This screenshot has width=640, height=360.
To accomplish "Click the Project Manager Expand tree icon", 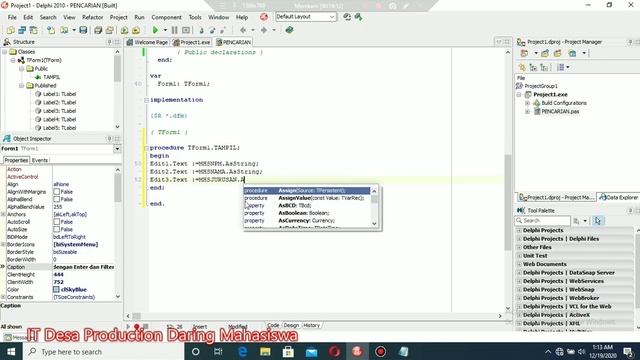I will 533,67.
